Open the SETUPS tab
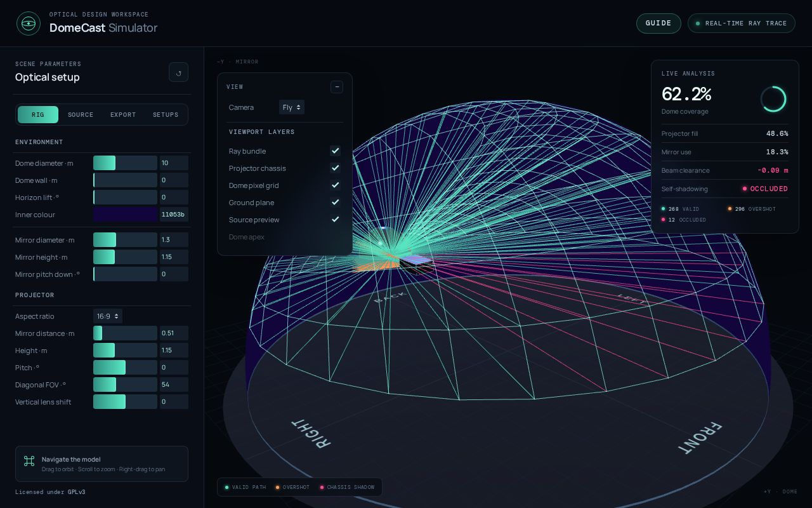 [166, 115]
